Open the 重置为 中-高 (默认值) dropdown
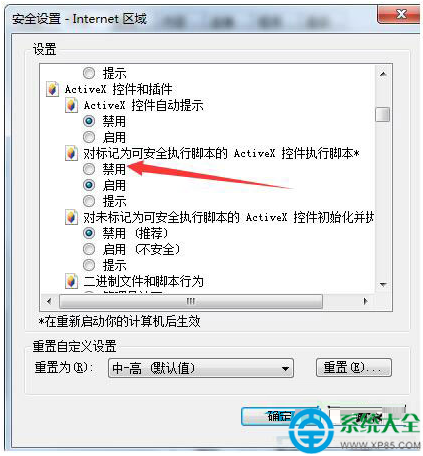423x456 pixels. 201,368
